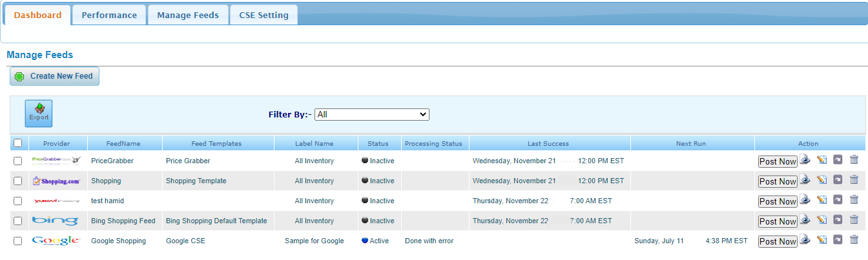Viewport: 868px width, 260px height.
Task: Click the arrow icon in the Shopping row
Action: click(838, 180)
